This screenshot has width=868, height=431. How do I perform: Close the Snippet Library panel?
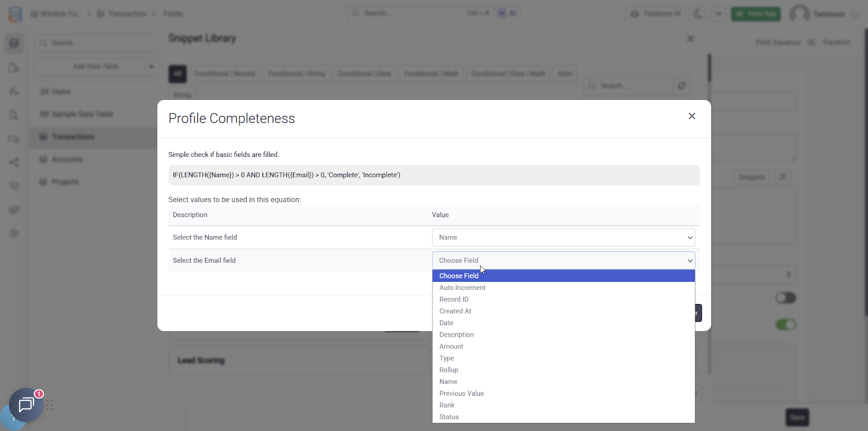pos(690,39)
